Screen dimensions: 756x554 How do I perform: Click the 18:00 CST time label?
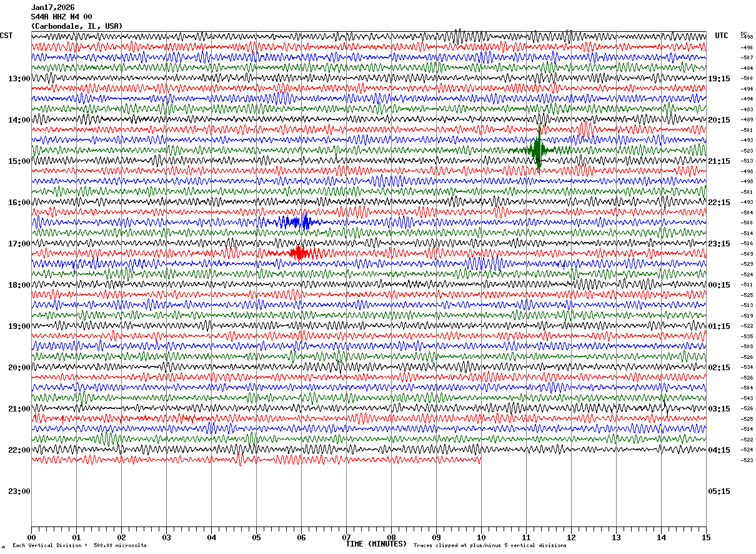[x=19, y=285]
